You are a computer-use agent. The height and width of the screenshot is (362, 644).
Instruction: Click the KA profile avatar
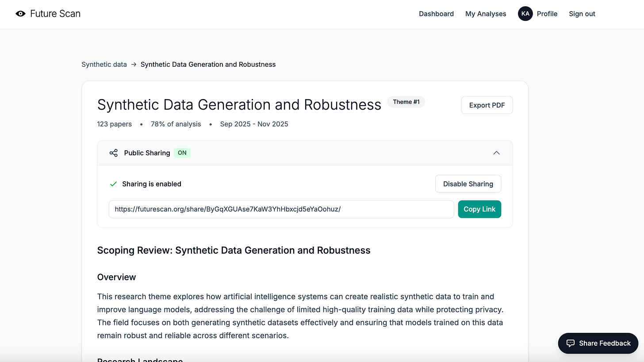click(x=525, y=14)
